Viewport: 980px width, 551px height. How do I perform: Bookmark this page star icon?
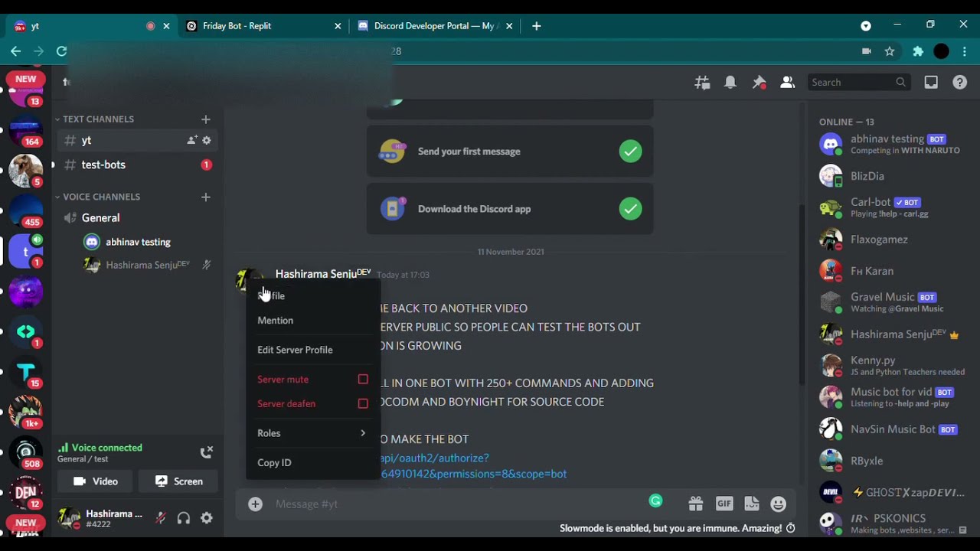tap(890, 51)
